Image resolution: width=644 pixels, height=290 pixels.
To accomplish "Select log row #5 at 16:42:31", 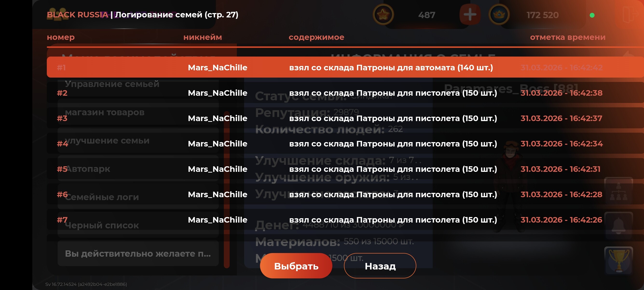I will point(345,169).
